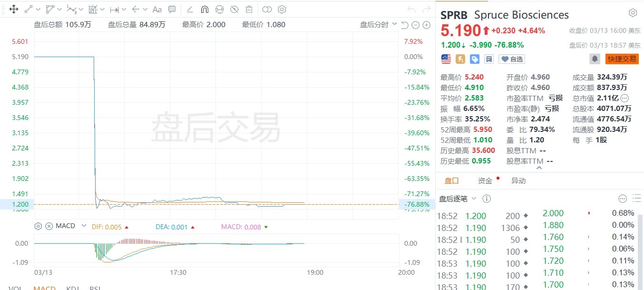The image size is (644, 290).
Task: Select the move/pan crosshair tool
Action: tap(14, 9)
